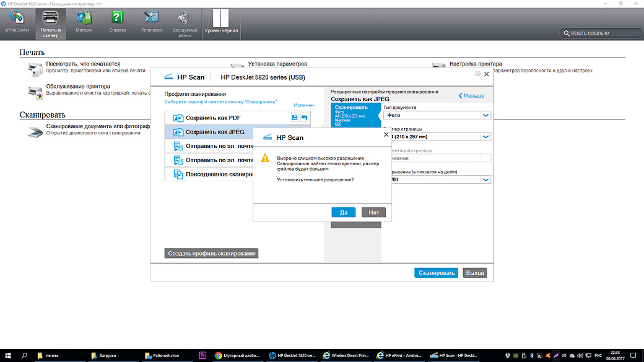The width and height of the screenshot is (644, 362).
Task: Click the magnifier icon in the search box
Action: [x=567, y=33]
